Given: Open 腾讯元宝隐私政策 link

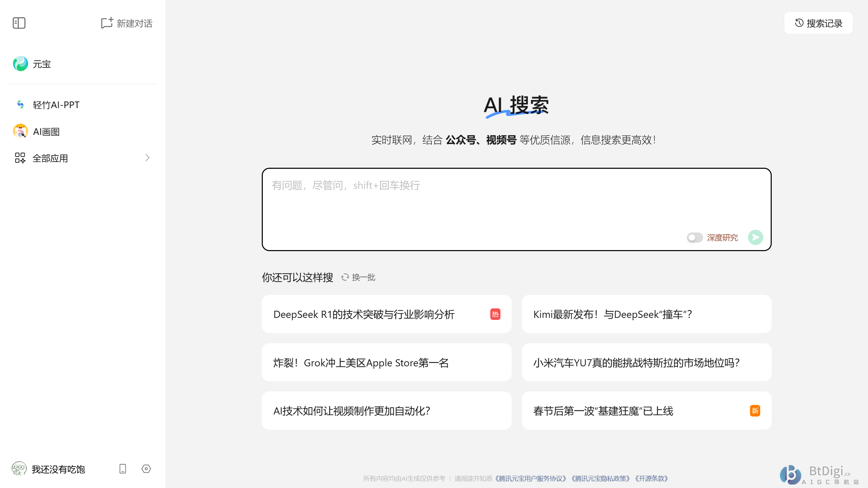Looking at the screenshot, I should pos(600,479).
